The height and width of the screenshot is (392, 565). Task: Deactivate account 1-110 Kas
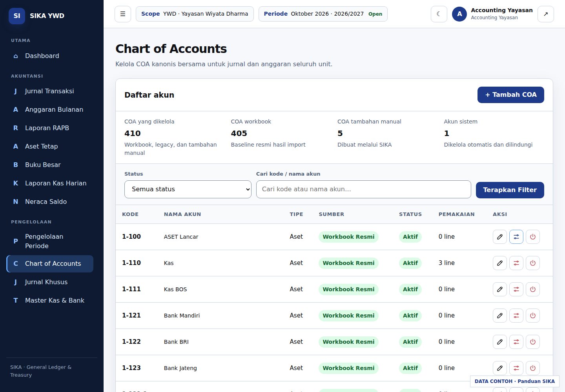tap(533, 263)
